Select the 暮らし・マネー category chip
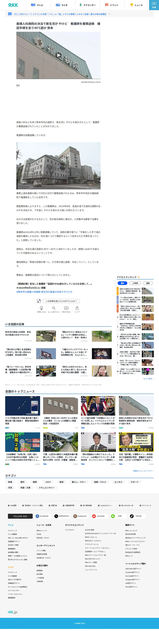The height and width of the screenshot is (644, 159). click(79, 482)
